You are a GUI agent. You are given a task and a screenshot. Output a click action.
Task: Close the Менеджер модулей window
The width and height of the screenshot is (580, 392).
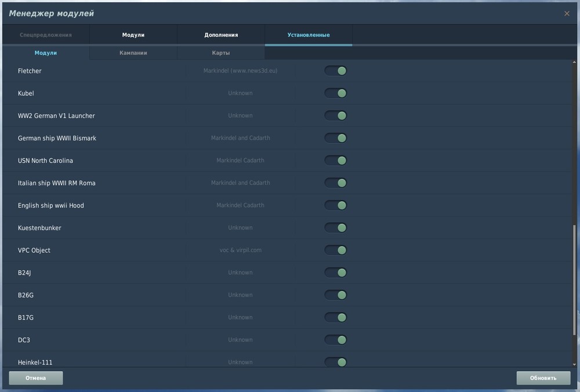click(567, 13)
